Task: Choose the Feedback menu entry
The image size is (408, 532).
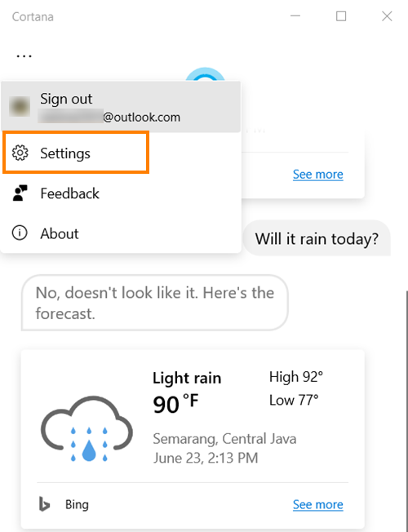Action: pos(121,193)
